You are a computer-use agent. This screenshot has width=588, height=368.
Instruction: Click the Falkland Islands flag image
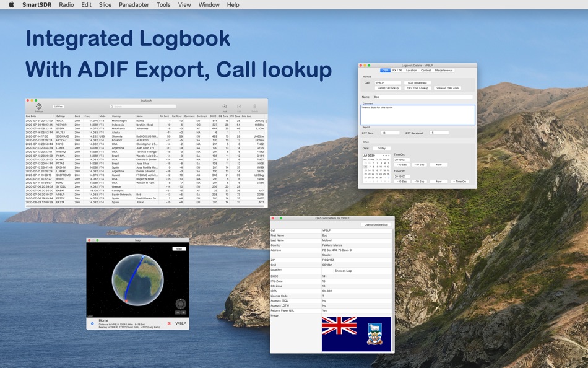pyautogui.click(x=357, y=334)
